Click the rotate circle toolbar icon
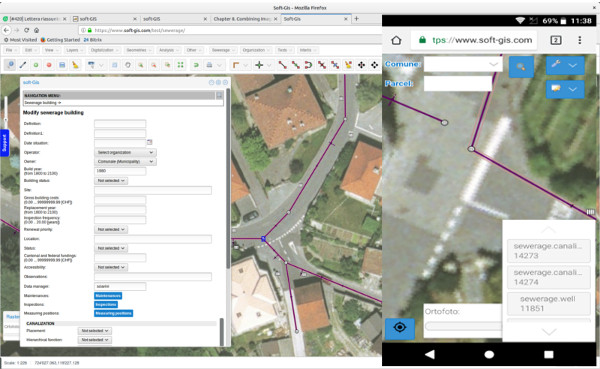 click(128, 65)
